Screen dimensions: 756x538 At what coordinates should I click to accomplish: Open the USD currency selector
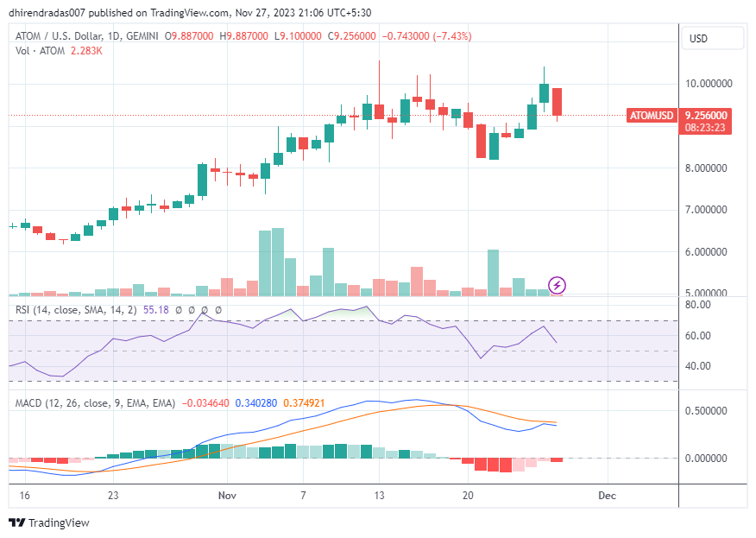pyautogui.click(x=712, y=39)
